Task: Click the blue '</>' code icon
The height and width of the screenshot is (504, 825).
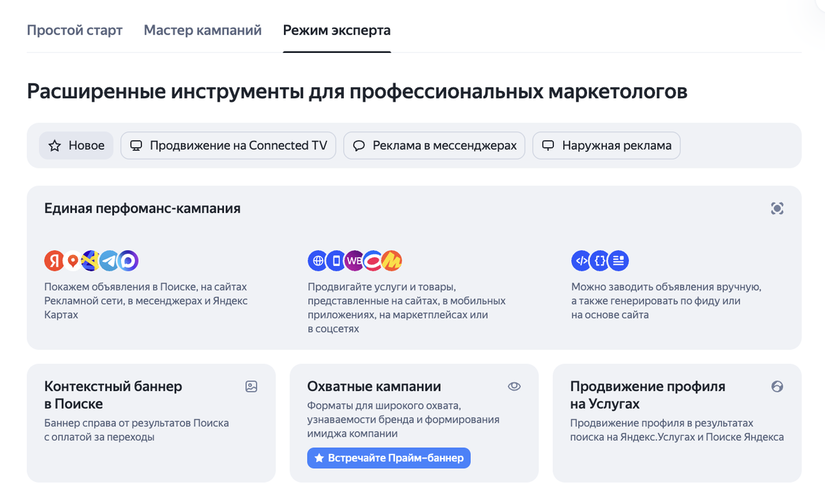Action: [x=581, y=261]
